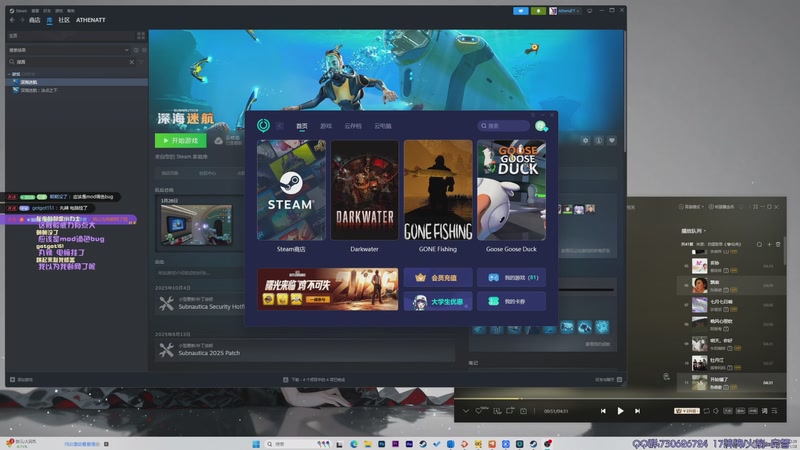Select the 云电脑 tab in accelerator window
This screenshot has width=800, height=450.
point(383,126)
